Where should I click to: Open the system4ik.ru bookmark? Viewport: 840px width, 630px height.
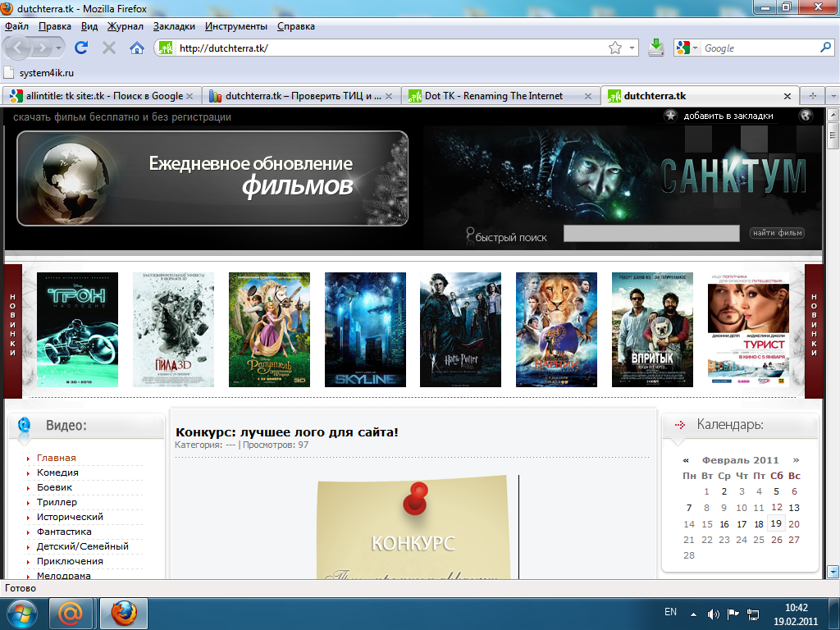(39, 73)
